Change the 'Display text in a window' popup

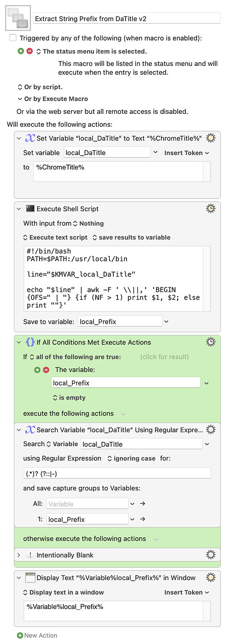[x=63, y=592]
